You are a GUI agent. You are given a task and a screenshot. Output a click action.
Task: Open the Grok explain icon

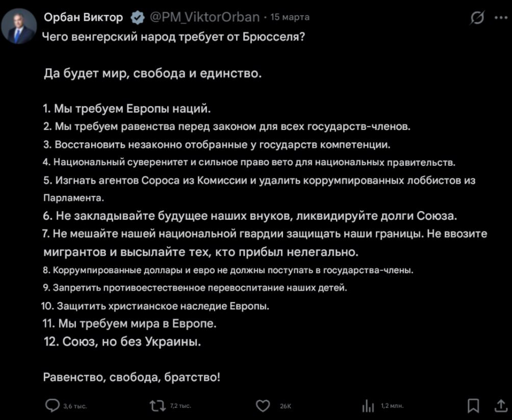click(477, 19)
